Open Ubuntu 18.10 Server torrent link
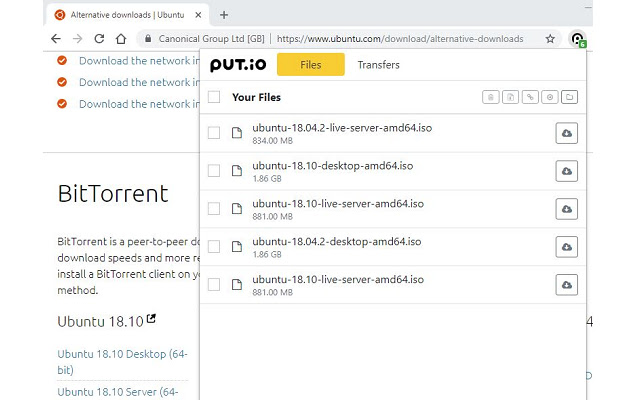This screenshot has height=400, width=640. (x=118, y=392)
